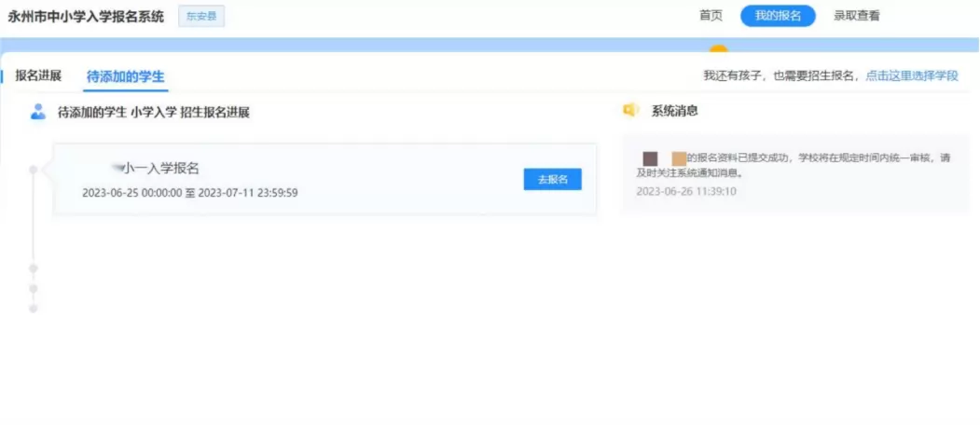Click the 系统消息 panel heading

tap(674, 111)
